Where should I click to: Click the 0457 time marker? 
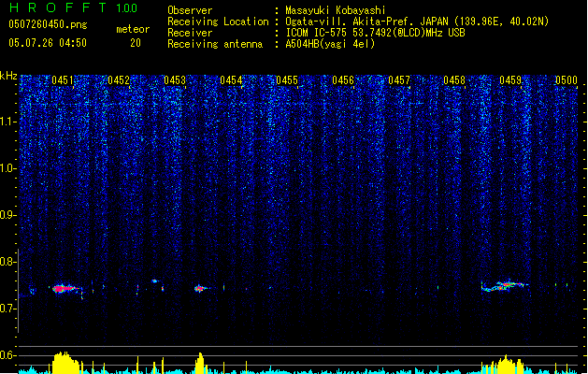399,80
